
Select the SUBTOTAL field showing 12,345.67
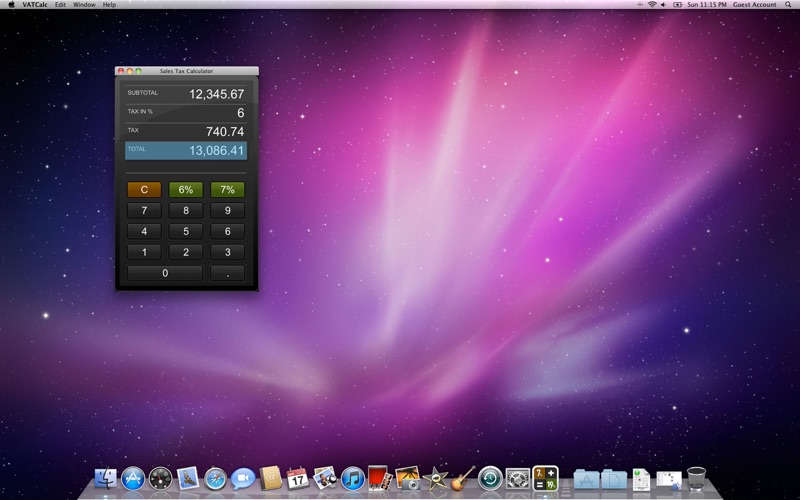(186, 94)
